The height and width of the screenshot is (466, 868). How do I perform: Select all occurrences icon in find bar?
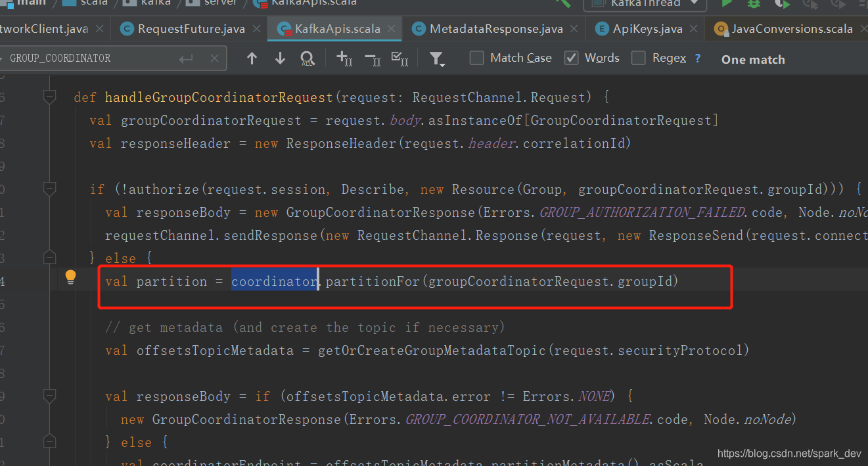400,58
